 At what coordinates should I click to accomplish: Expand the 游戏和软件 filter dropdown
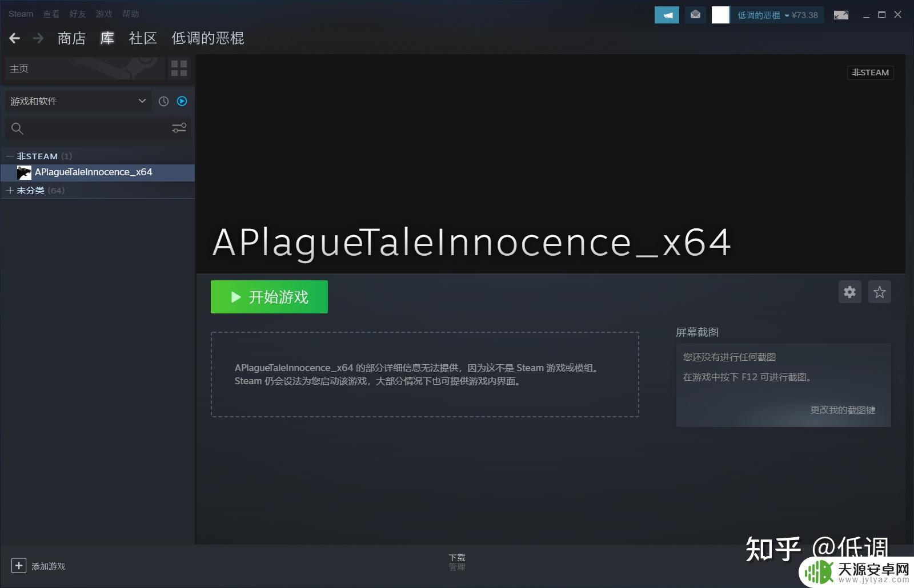click(78, 101)
